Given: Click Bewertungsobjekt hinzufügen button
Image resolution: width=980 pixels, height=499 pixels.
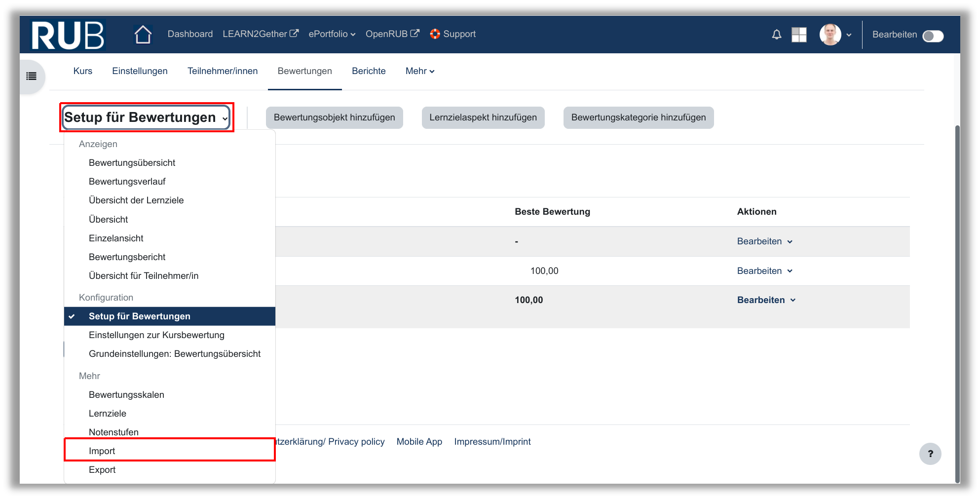Looking at the screenshot, I should pos(334,117).
